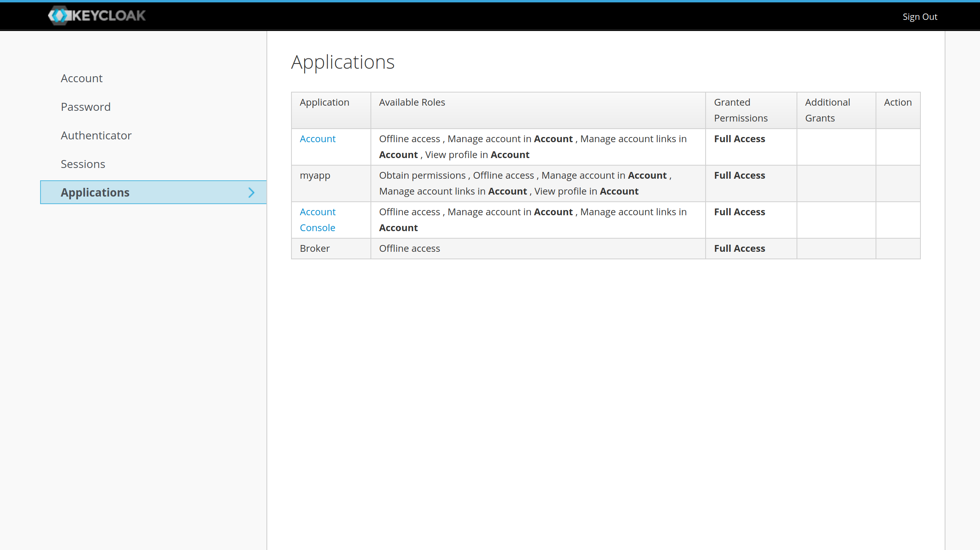The height and width of the screenshot is (550, 980).
Task: Click the Action column header
Action: point(898,110)
